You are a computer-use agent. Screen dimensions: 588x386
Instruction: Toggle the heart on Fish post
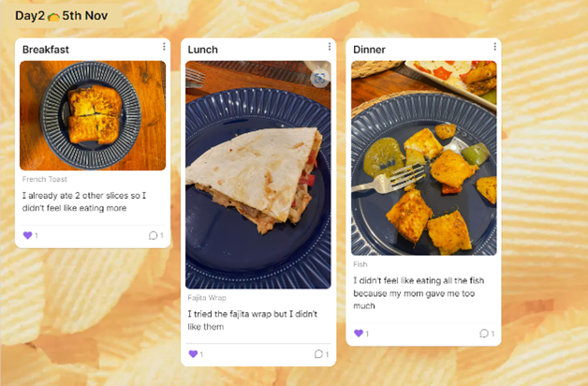pyautogui.click(x=359, y=334)
